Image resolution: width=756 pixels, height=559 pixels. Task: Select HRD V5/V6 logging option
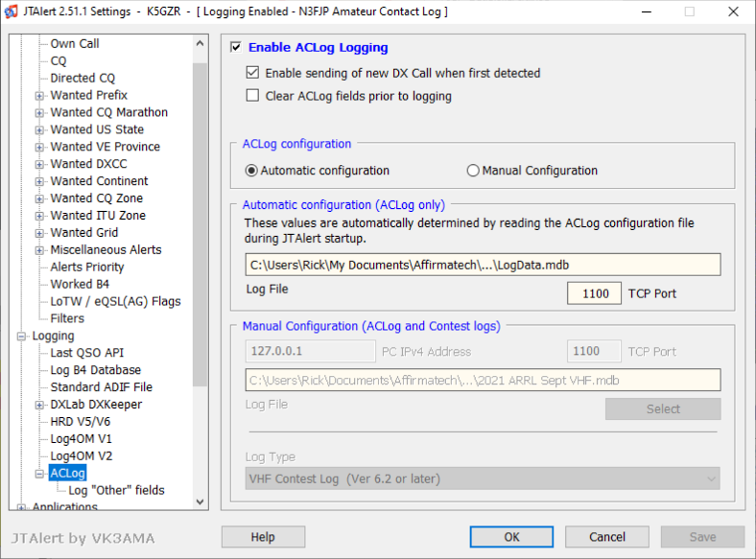coord(80,422)
